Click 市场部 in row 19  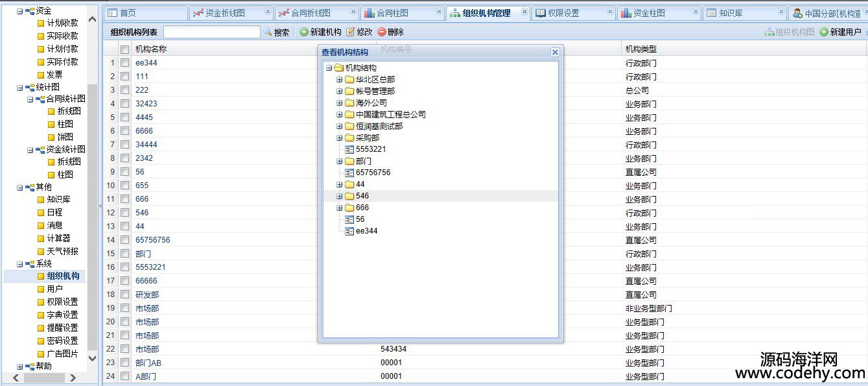(x=147, y=308)
